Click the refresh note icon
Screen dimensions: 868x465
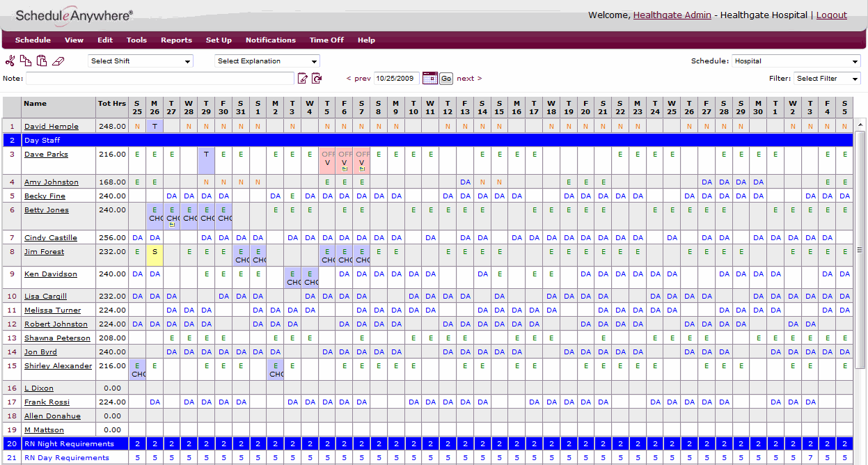[x=317, y=78]
